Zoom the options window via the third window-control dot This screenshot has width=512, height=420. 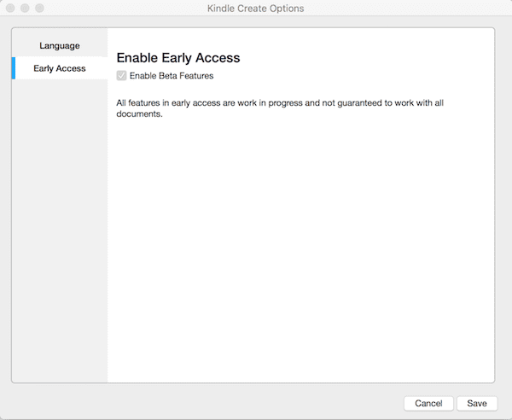pos(39,8)
